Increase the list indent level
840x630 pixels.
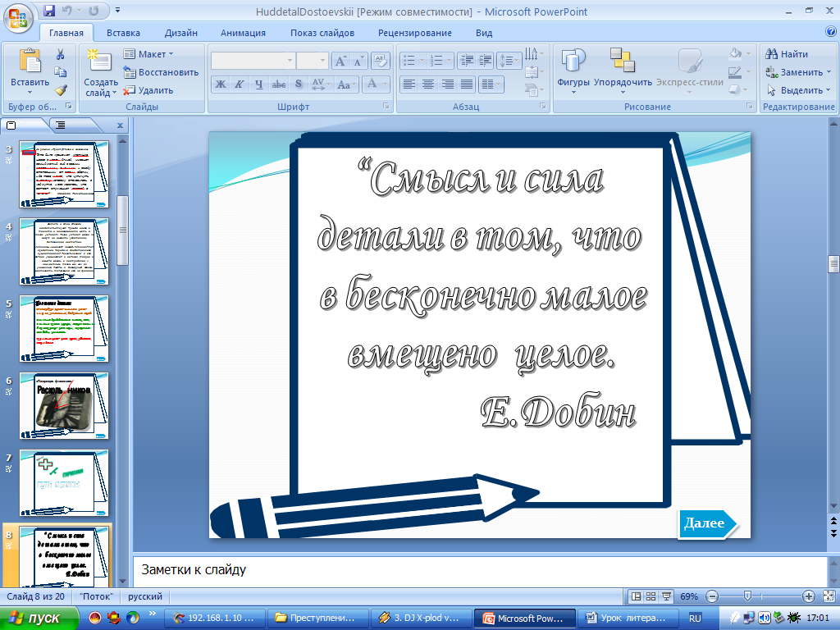pyautogui.click(x=485, y=61)
